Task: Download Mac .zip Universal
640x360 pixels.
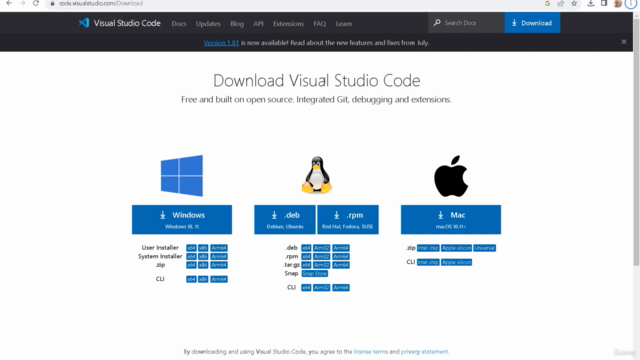Action: coord(484,248)
